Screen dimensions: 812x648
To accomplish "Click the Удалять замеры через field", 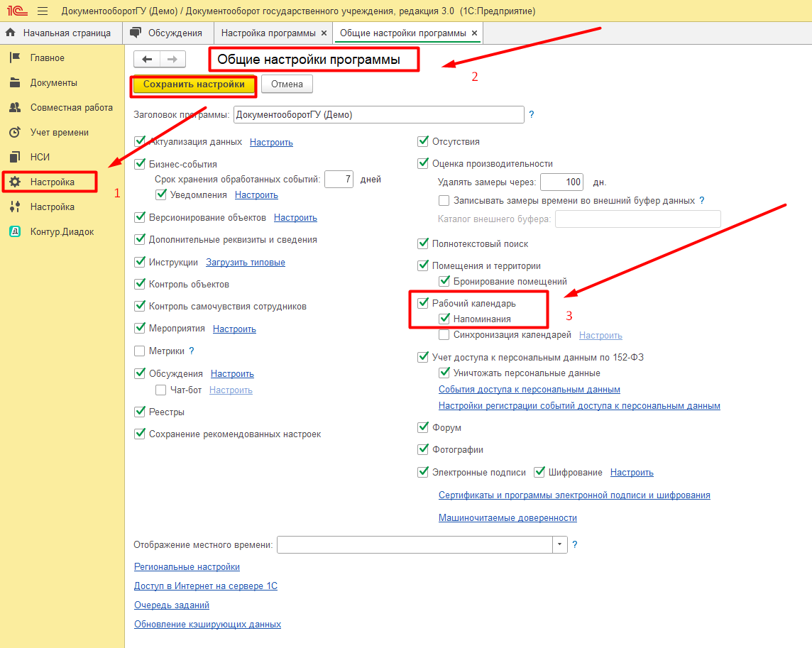I will tap(562, 182).
